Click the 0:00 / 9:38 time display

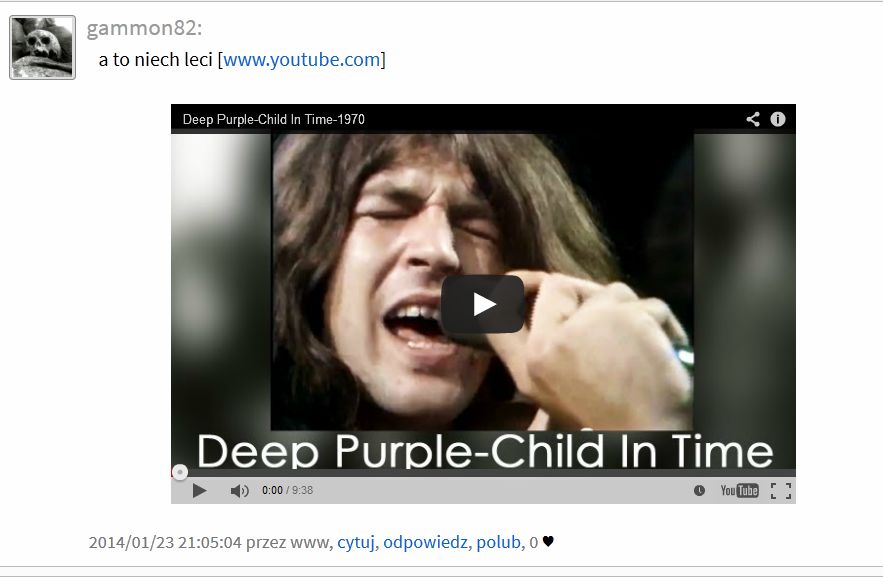coord(287,490)
